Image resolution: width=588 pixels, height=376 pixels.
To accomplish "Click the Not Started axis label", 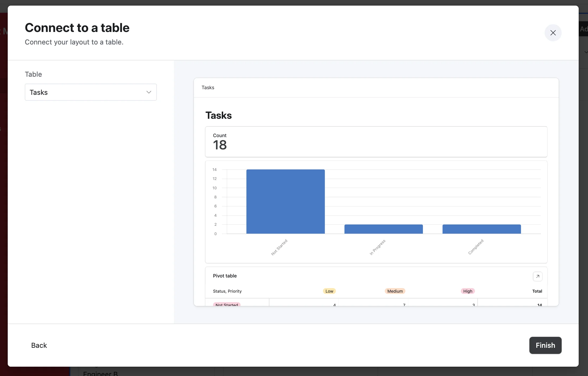I will pos(279,247).
